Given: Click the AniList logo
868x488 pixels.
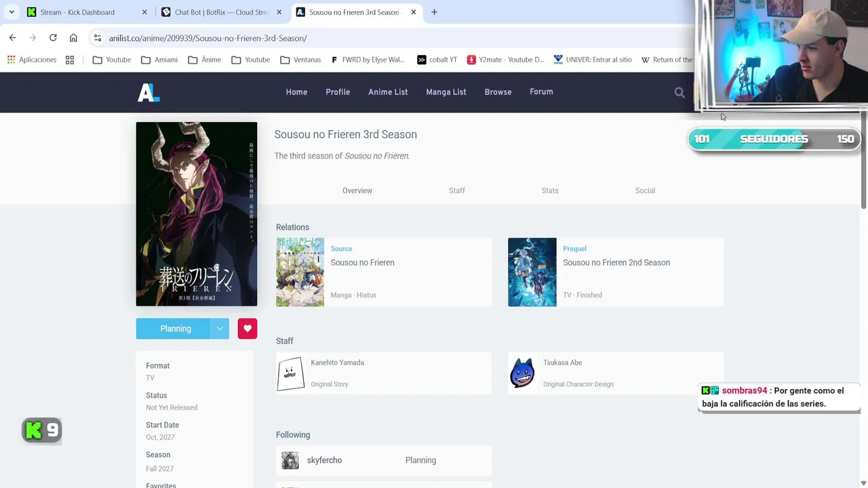Looking at the screenshot, I should click(149, 93).
